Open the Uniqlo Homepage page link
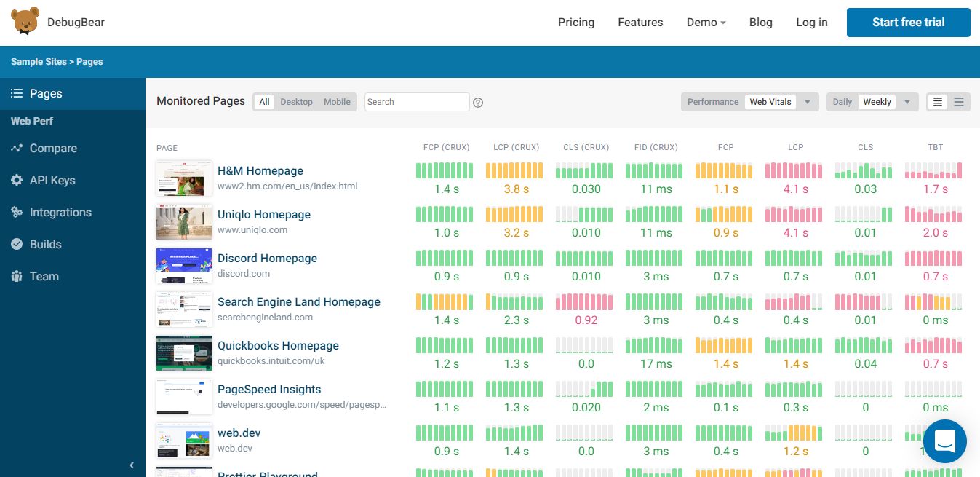 (264, 215)
